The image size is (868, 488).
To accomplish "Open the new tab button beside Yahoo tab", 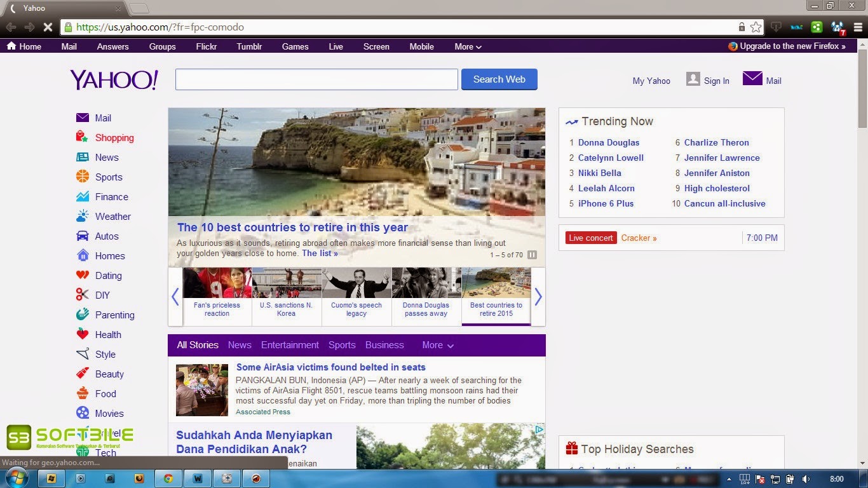I will [139, 8].
